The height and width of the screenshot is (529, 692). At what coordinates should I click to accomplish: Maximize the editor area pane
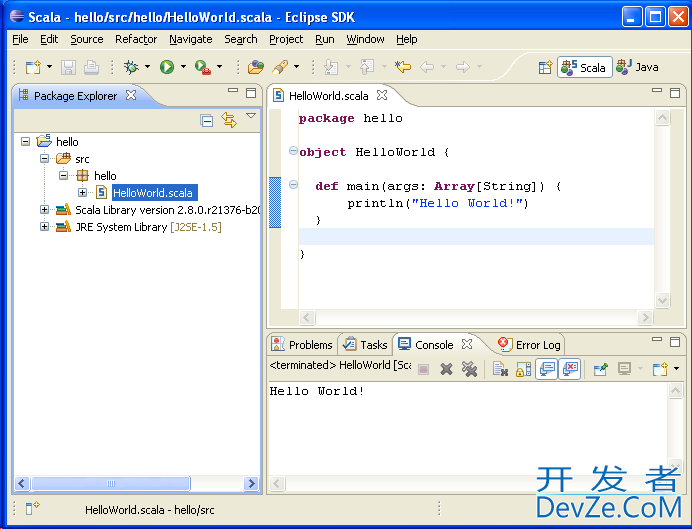coord(675,93)
